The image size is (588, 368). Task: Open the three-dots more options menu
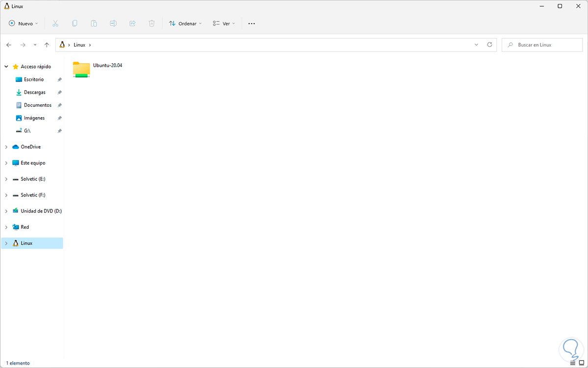251,24
